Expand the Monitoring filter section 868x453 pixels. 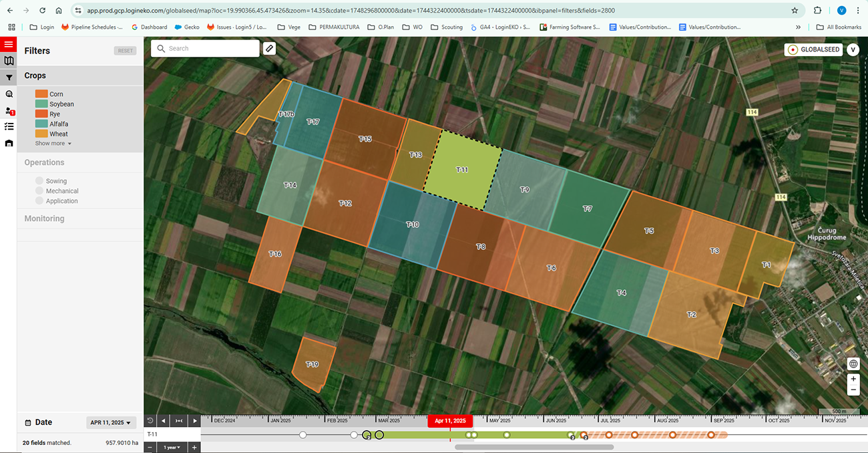point(80,218)
